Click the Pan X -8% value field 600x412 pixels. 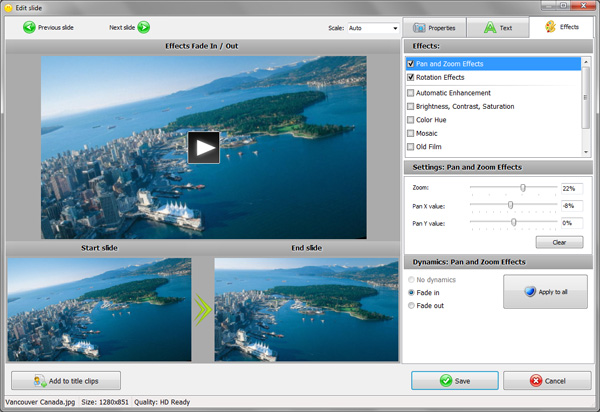click(x=572, y=206)
